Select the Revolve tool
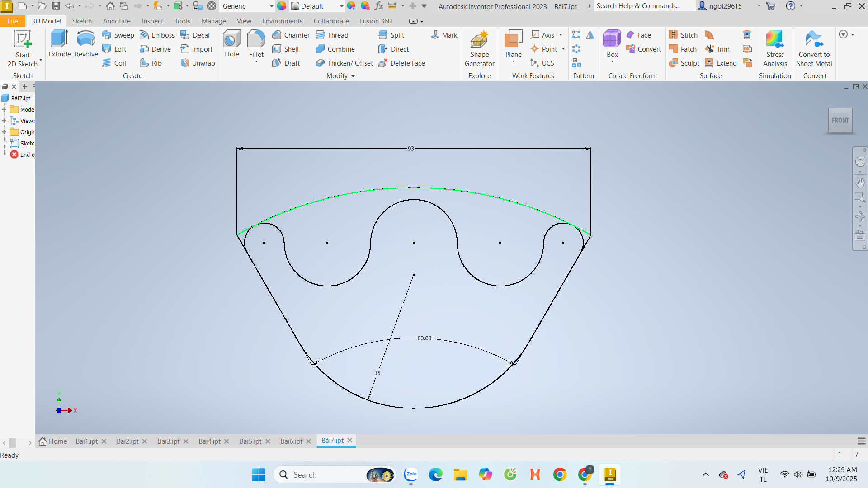Screen dimensions: 868x488 click(x=86, y=44)
